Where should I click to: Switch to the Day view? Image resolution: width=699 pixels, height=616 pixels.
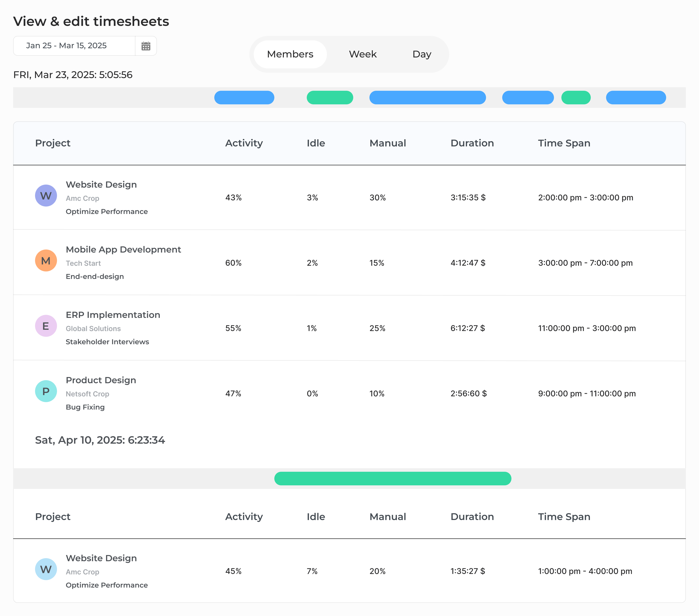click(x=421, y=54)
